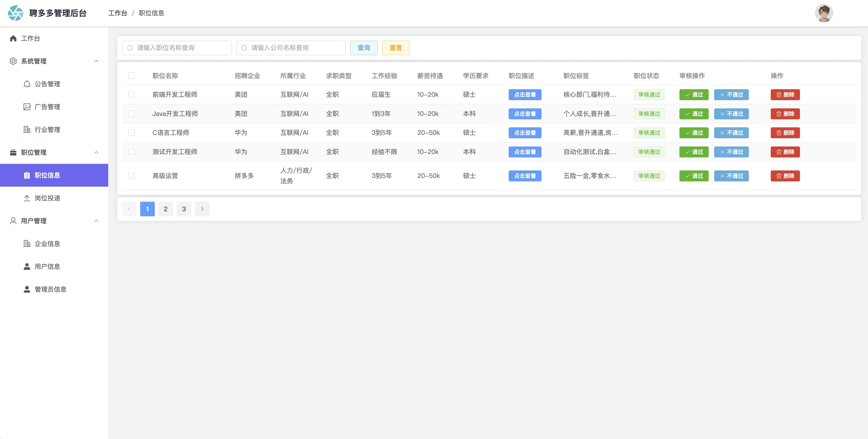Click the building icon for 企业信息
The width and height of the screenshot is (868, 439).
[x=27, y=243]
